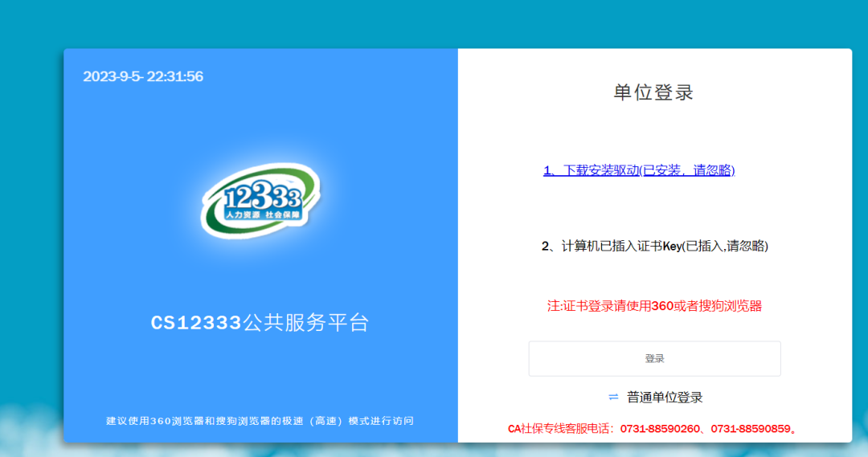This screenshot has height=457, width=868.
Task: Click the 12333 人力资源 社会保障 logo
Action: [x=260, y=200]
